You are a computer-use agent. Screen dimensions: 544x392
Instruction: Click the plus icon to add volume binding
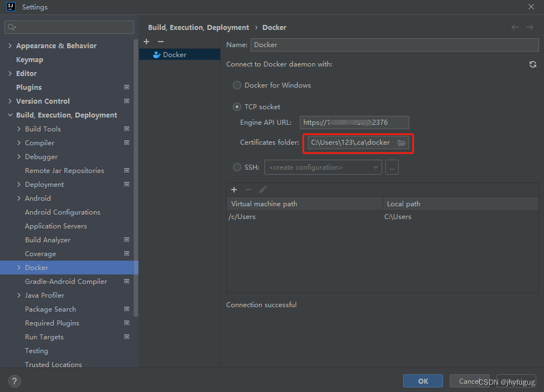coord(234,189)
